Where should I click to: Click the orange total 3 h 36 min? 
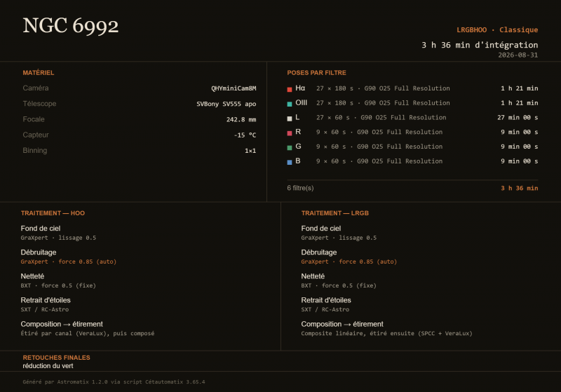pyautogui.click(x=520, y=188)
